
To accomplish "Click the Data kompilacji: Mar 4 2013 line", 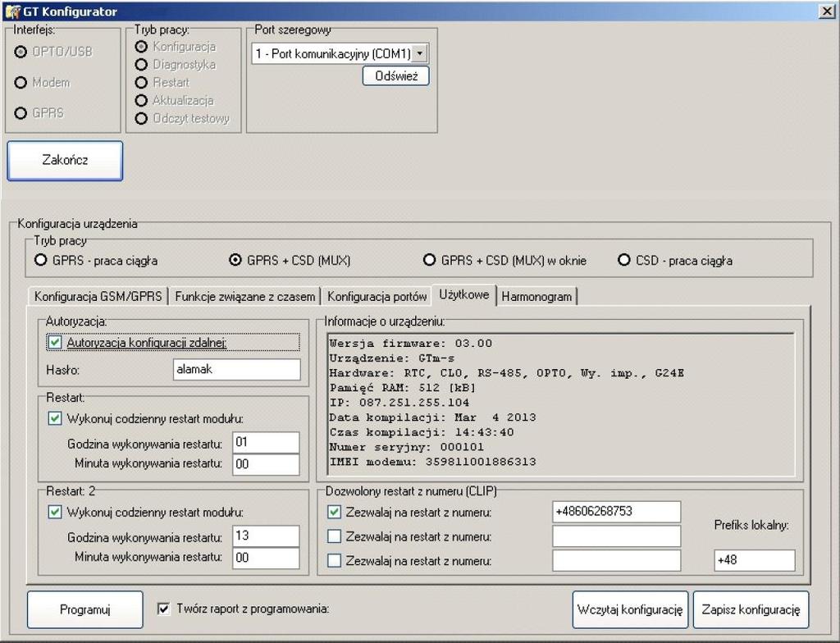I will click(432, 417).
